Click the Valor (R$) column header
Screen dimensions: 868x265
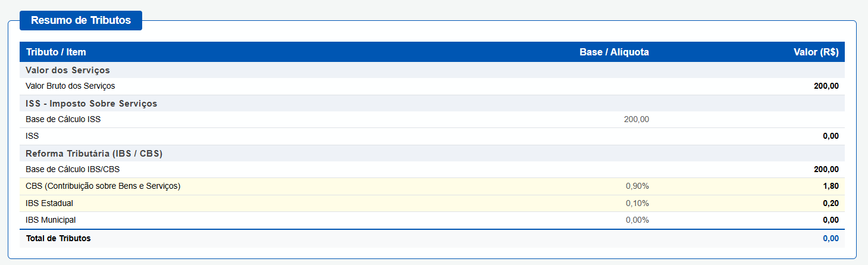point(816,52)
